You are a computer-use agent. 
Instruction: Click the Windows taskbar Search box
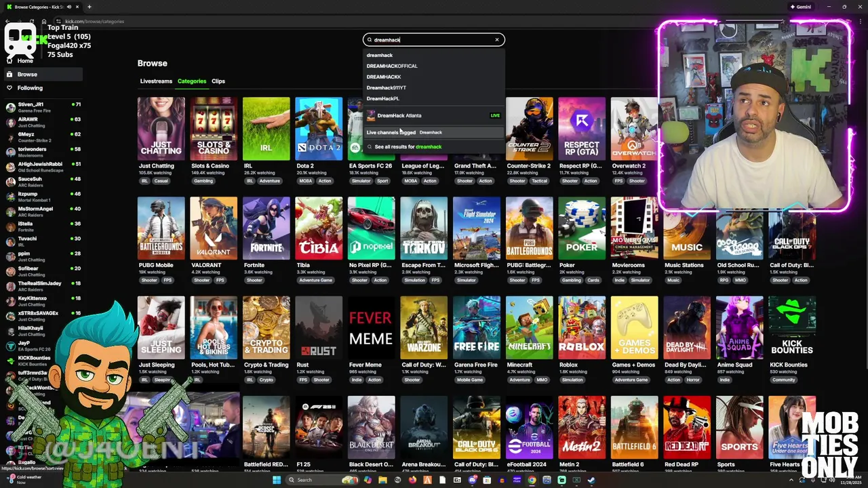click(x=323, y=480)
